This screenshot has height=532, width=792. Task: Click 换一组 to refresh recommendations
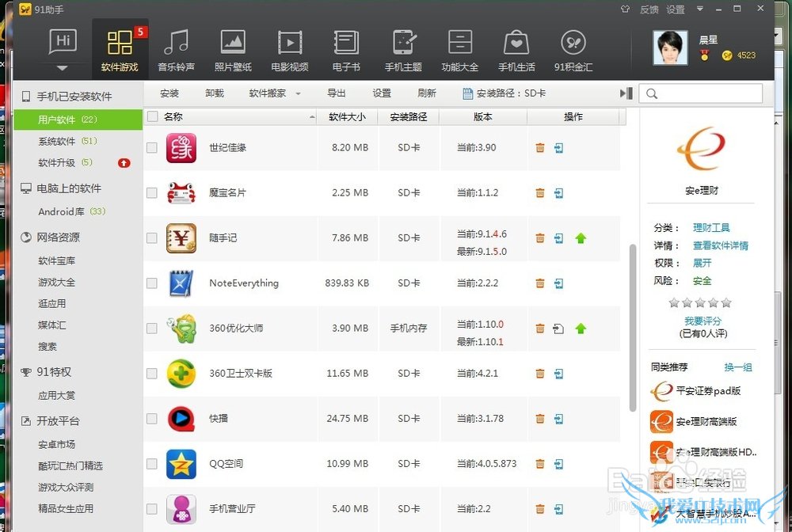pos(738,367)
